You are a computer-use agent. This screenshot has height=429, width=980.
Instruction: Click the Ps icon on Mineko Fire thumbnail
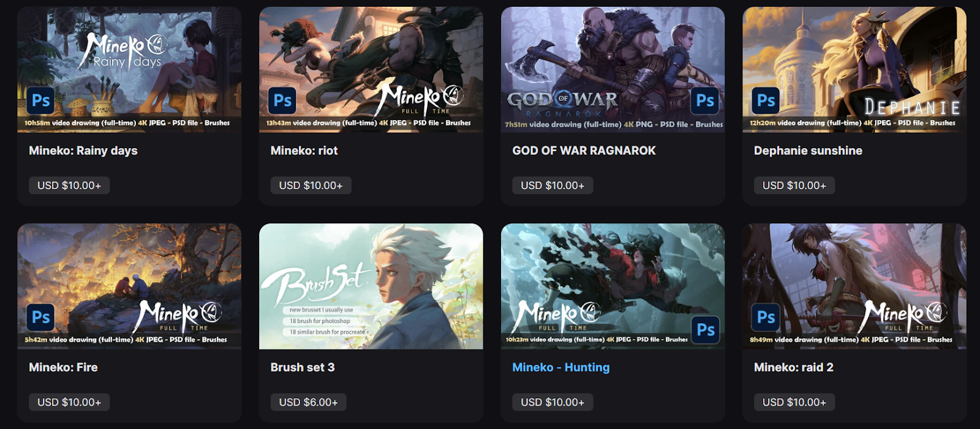point(41,317)
